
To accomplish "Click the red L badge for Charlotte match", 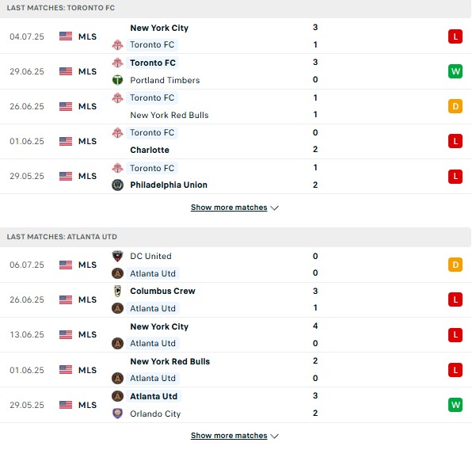I will (x=455, y=141).
